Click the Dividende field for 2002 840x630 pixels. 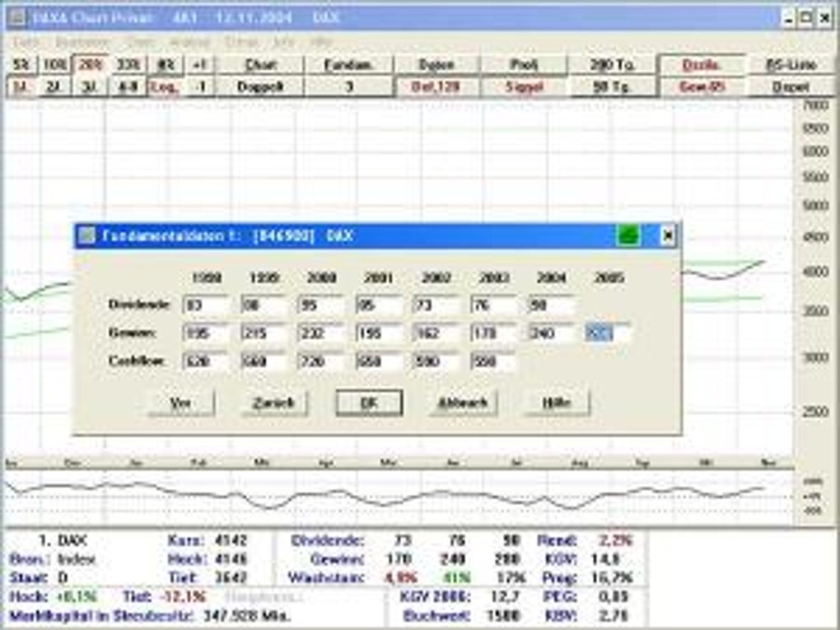tap(436, 306)
